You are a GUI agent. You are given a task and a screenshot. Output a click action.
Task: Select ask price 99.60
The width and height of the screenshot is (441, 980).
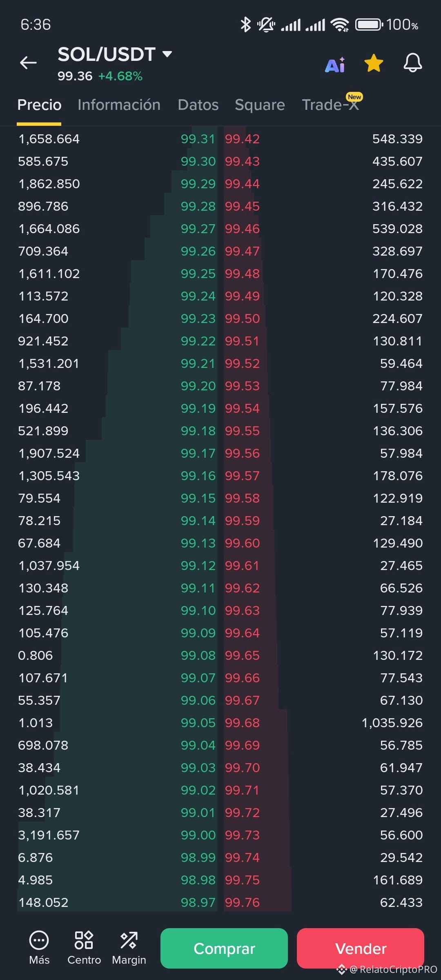pyautogui.click(x=242, y=543)
